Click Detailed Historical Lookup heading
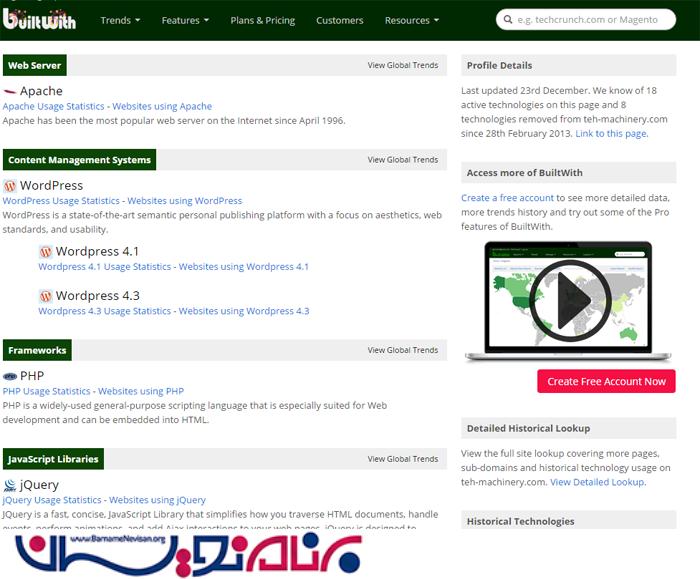This screenshot has width=700, height=579. pyautogui.click(x=529, y=429)
